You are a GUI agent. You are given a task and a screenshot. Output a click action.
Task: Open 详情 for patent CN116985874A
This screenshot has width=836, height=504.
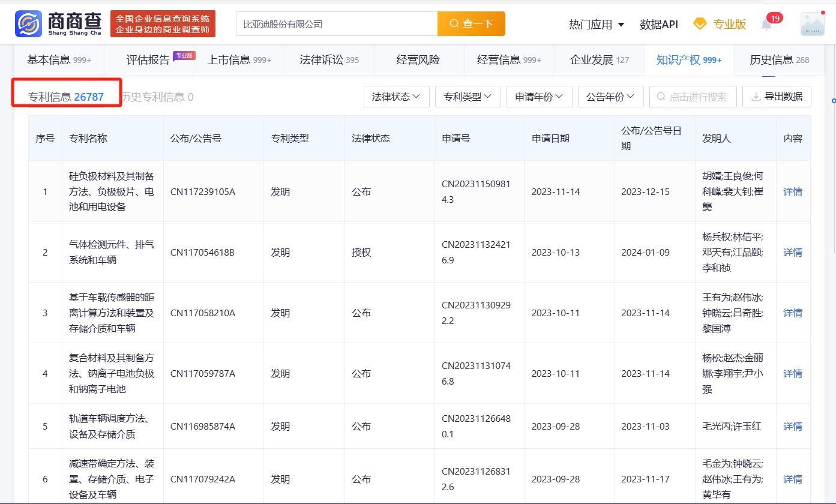pyautogui.click(x=793, y=427)
